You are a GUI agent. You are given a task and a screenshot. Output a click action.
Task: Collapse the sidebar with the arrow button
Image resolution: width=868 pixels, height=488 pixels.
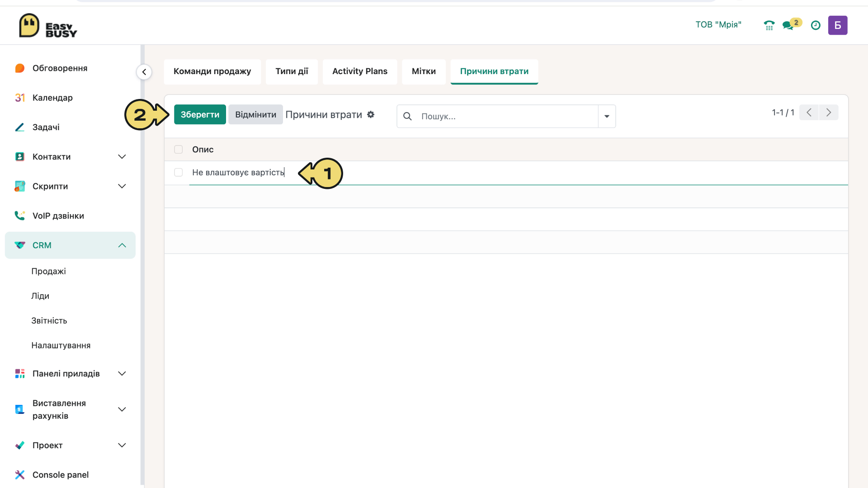[x=144, y=72]
